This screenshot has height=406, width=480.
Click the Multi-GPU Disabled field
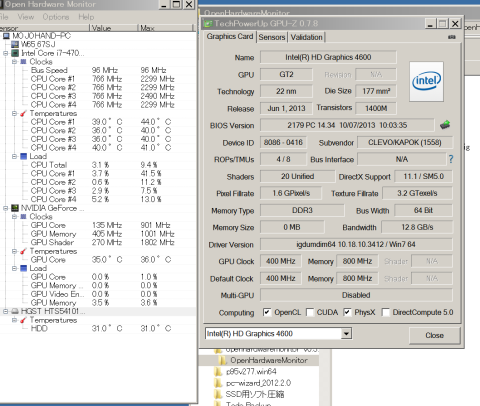point(356,295)
